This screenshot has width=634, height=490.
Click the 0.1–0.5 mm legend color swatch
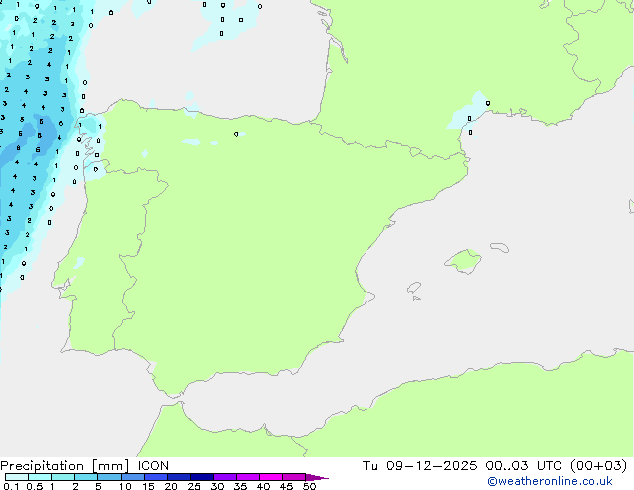(17, 477)
